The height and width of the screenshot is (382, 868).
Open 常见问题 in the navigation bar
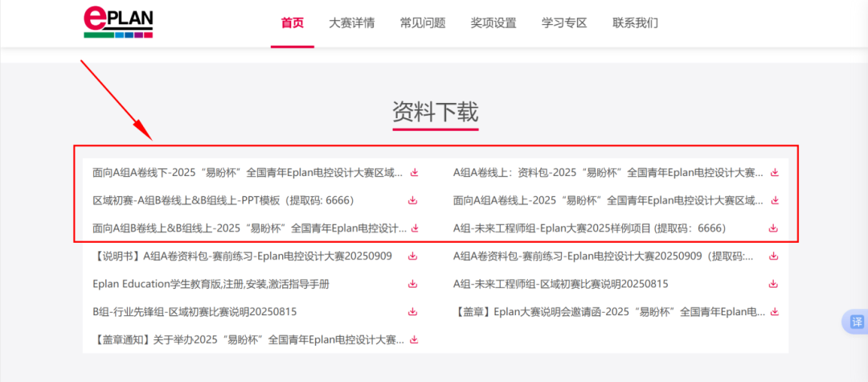pos(422,23)
